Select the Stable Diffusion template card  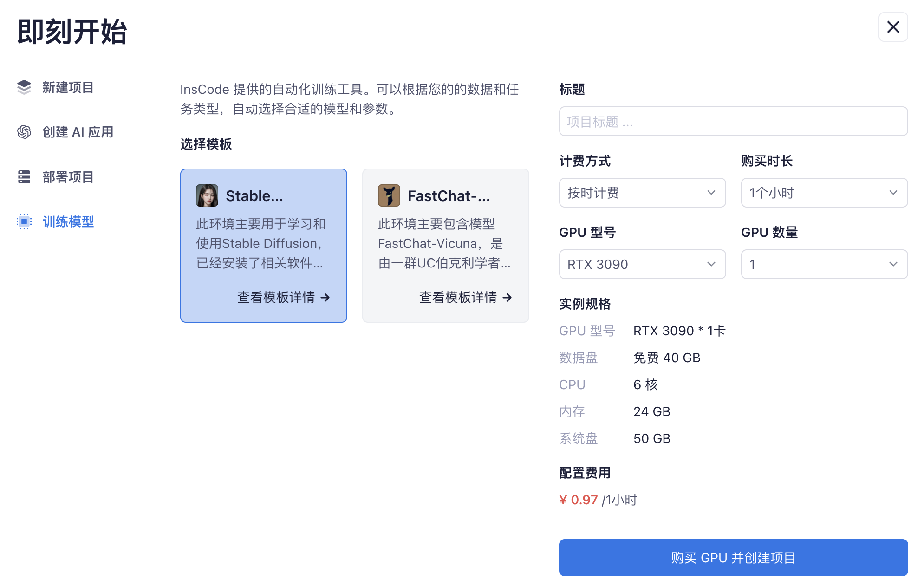[x=264, y=246]
